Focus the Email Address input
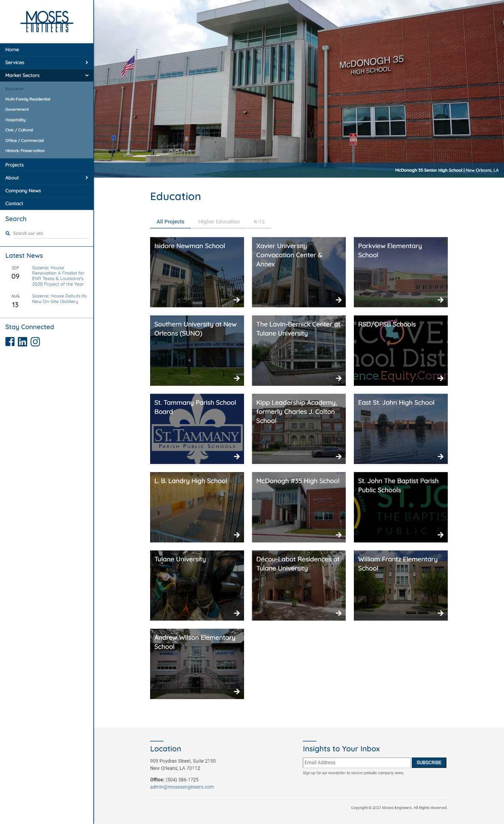Viewport: 504px width, 824px height. point(356,763)
